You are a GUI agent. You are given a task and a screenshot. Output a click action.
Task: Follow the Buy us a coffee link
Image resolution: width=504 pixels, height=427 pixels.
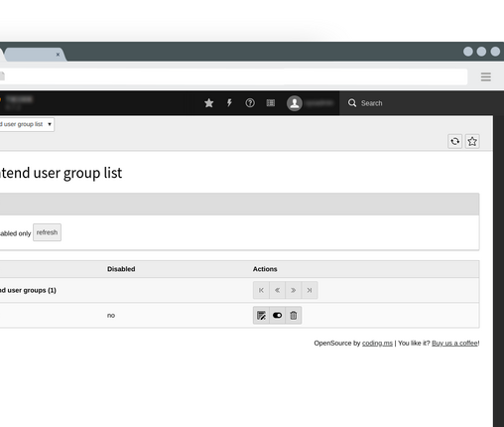(454, 344)
